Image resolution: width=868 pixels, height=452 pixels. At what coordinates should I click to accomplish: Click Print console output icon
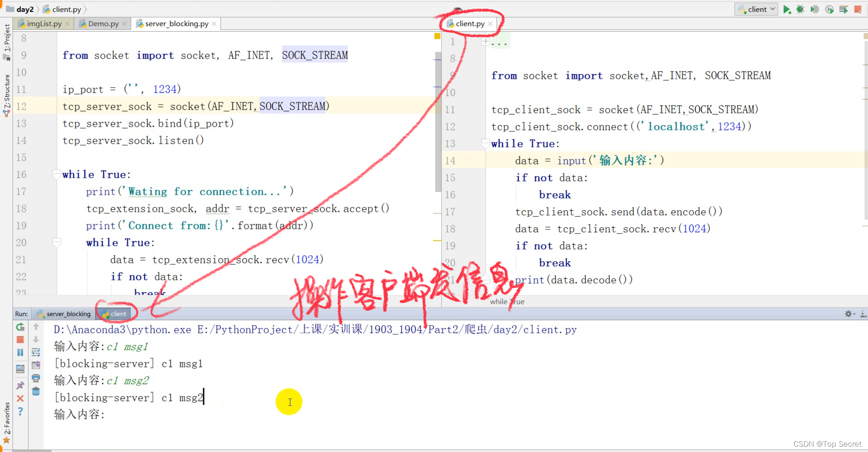(x=36, y=378)
